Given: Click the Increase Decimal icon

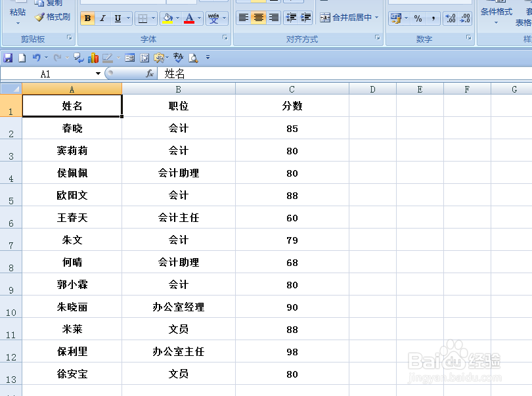Looking at the screenshot, I should point(449,18).
